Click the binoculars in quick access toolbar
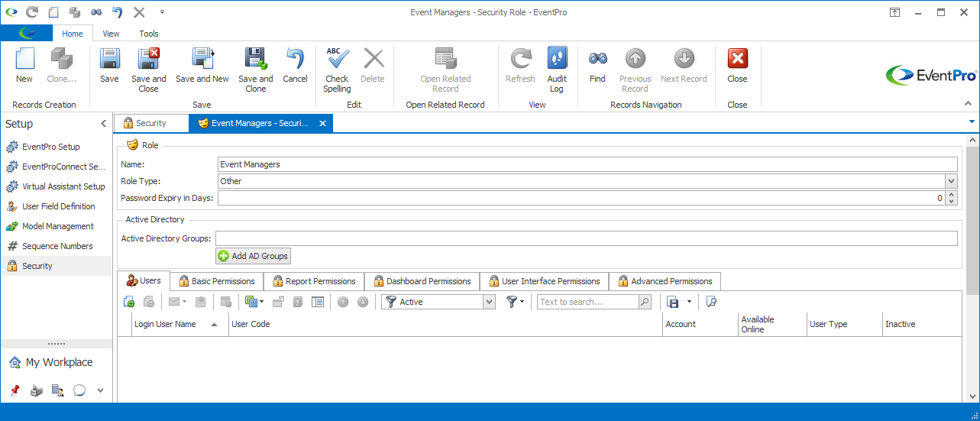The image size is (980, 421). point(96,12)
